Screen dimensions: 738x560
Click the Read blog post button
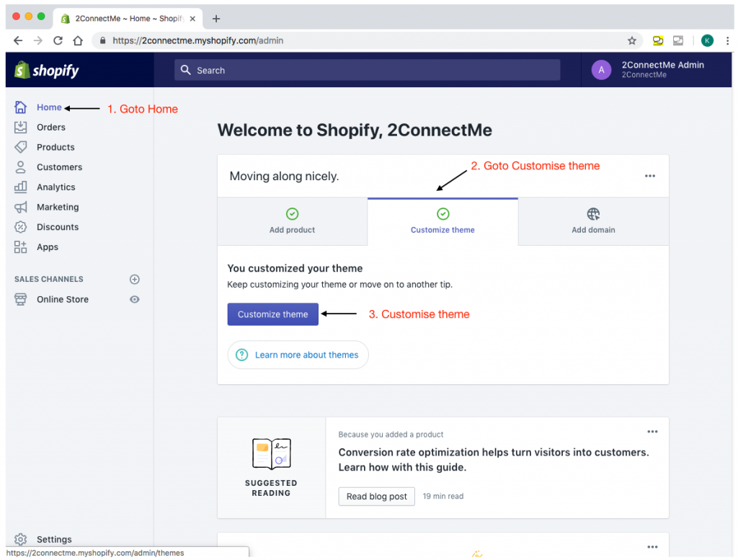click(376, 497)
